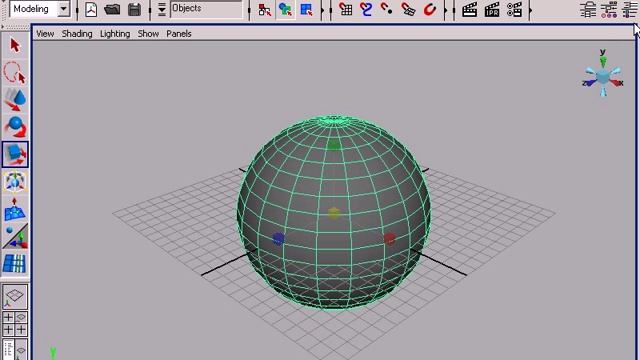Open a scene with the folder icon
This screenshot has width=640, height=360.
pos(112,9)
